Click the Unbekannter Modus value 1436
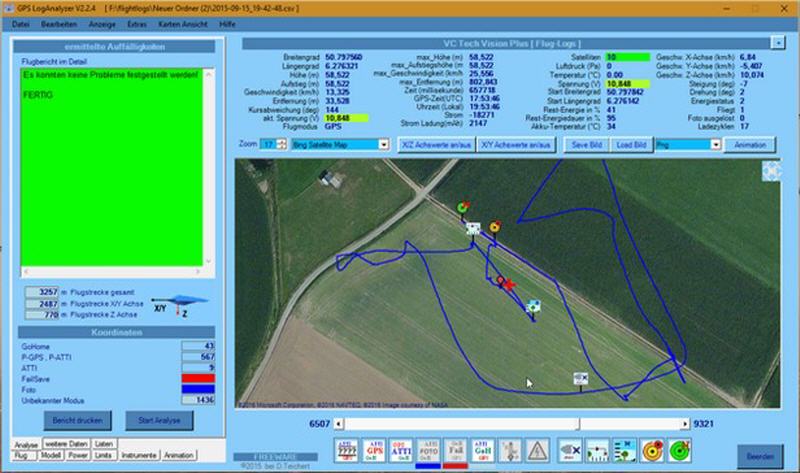This screenshot has width=800, height=473. [198, 400]
